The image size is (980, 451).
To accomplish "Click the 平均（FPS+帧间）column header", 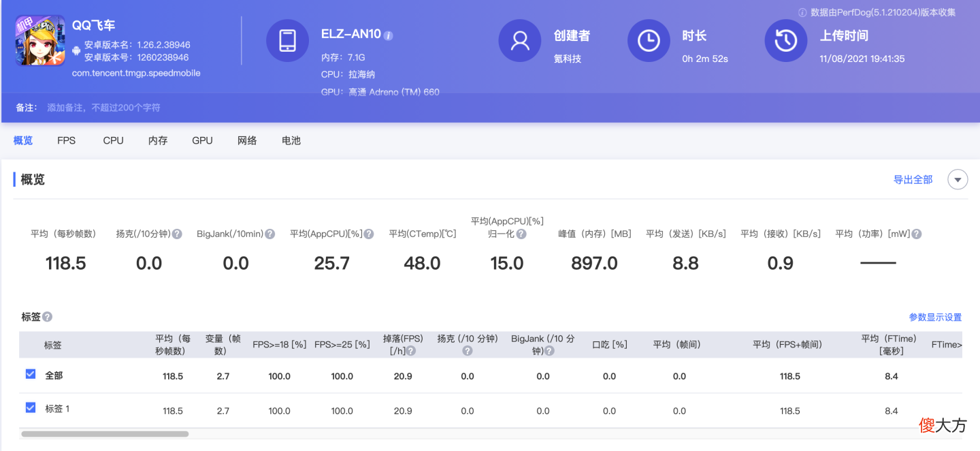I will tap(787, 345).
